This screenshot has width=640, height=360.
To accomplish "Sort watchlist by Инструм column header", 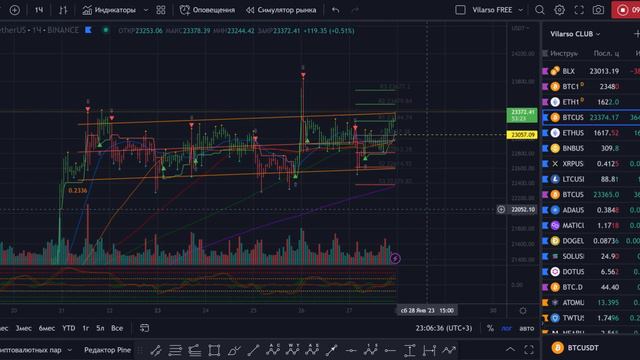I will [x=564, y=53].
